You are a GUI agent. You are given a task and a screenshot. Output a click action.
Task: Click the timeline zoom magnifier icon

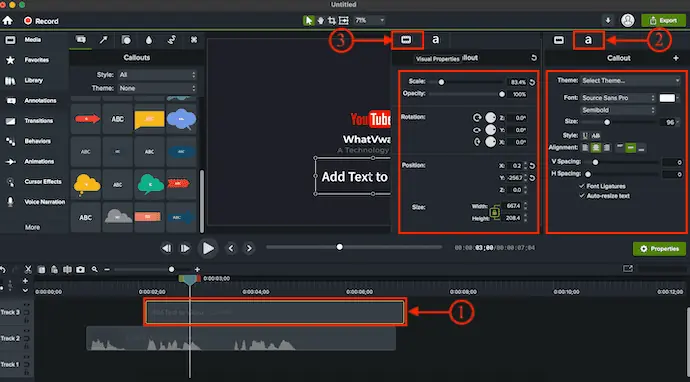coord(95,269)
